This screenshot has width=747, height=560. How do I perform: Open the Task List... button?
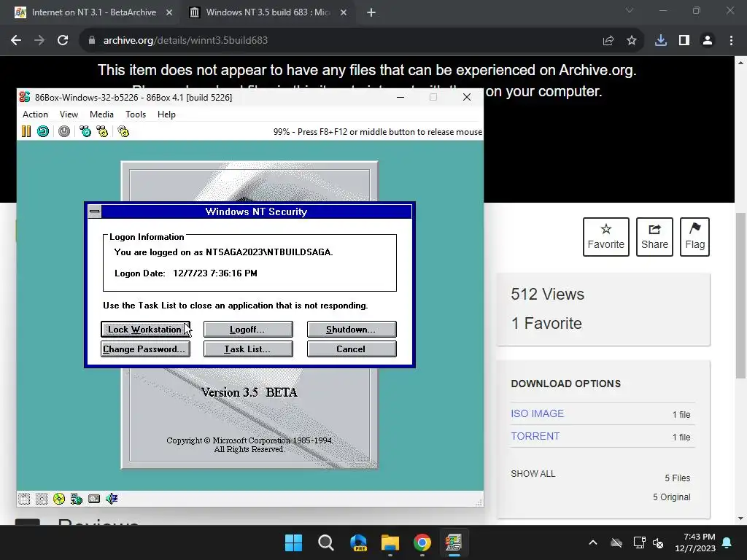point(248,349)
